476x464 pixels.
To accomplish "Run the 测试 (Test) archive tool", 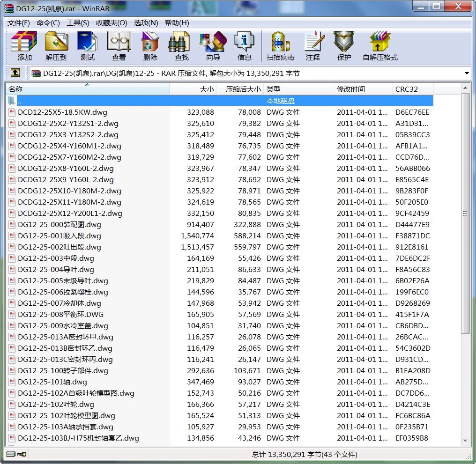I will [87, 46].
